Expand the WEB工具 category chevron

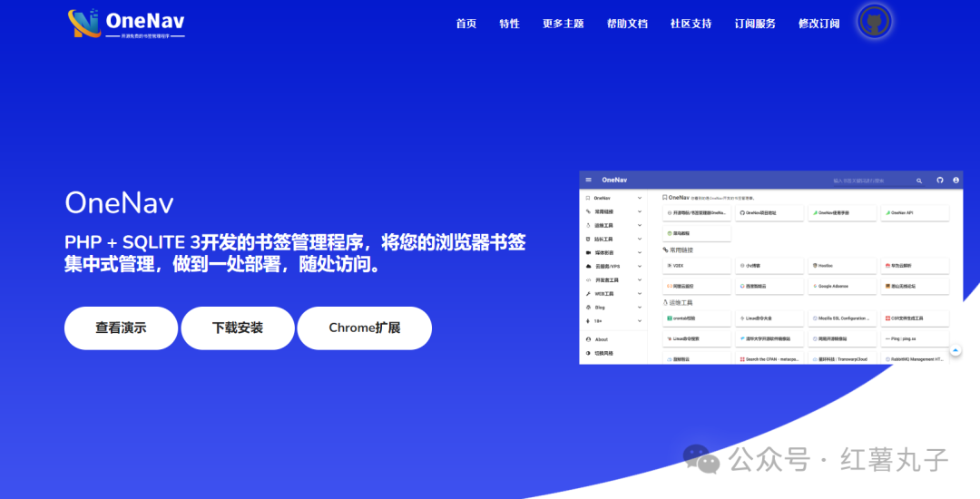640,294
